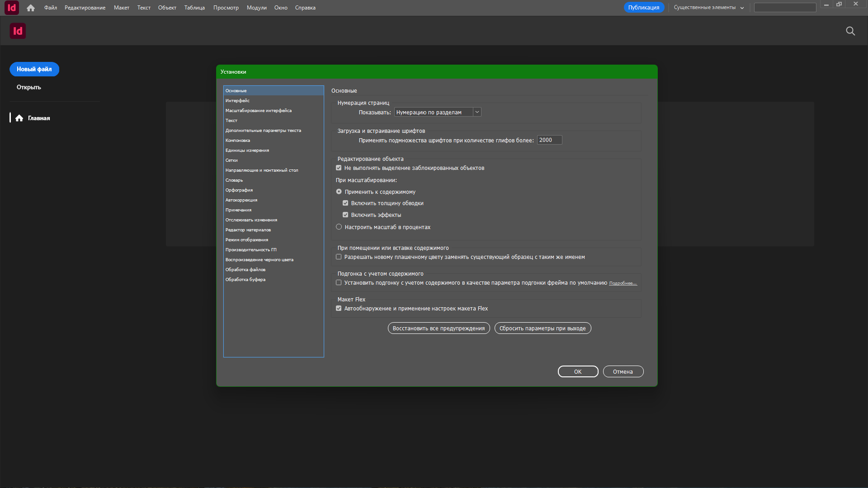Viewport: 868px width, 488px height.
Task: Toggle 'Автообнаружение и применение настроек макета Flex'
Action: [339, 309]
